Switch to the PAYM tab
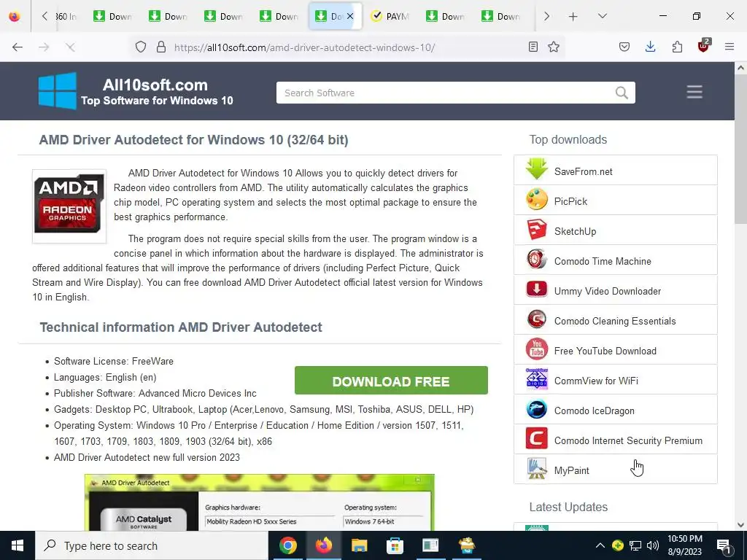The image size is (747, 560). pyautogui.click(x=391, y=16)
